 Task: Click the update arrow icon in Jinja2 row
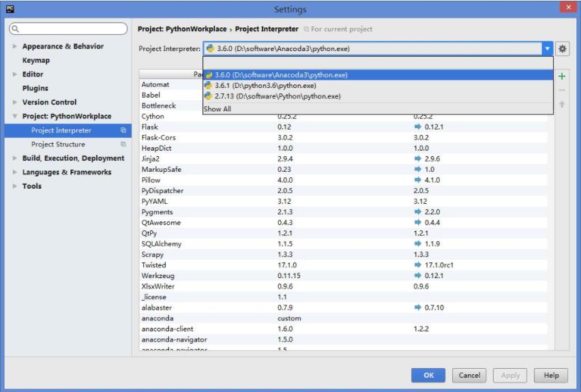pyautogui.click(x=417, y=159)
